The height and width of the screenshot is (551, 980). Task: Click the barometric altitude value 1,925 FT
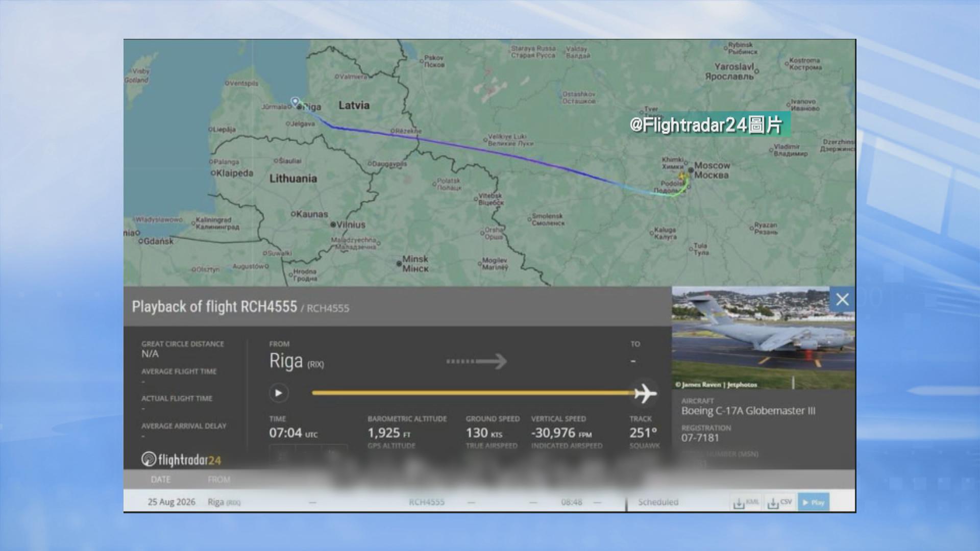click(389, 433)
